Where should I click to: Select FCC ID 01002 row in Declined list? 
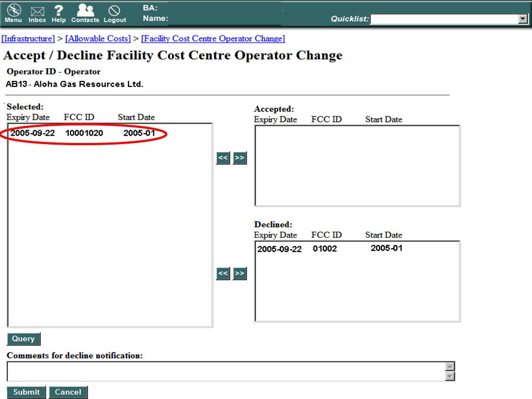coord(330,249)
